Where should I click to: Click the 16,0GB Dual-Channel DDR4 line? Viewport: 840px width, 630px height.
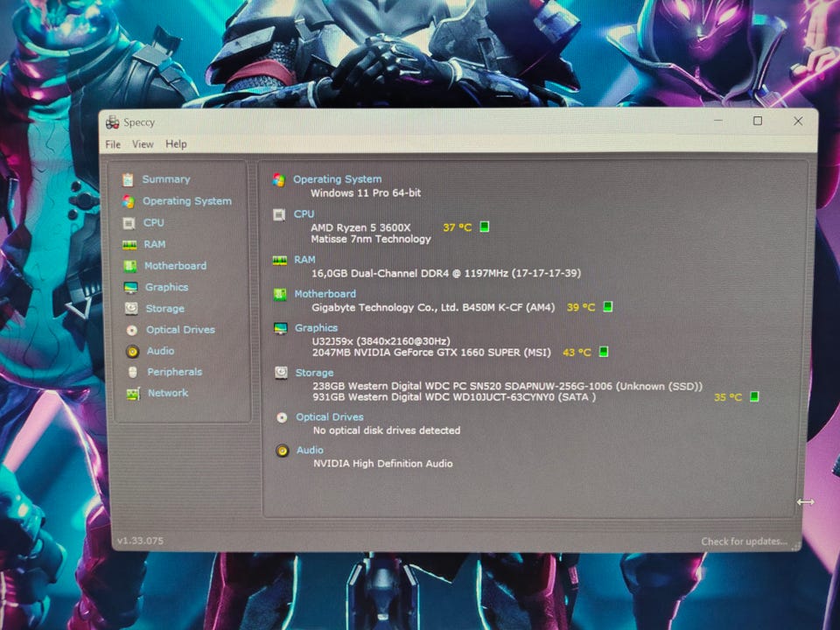tap(446, 273)
